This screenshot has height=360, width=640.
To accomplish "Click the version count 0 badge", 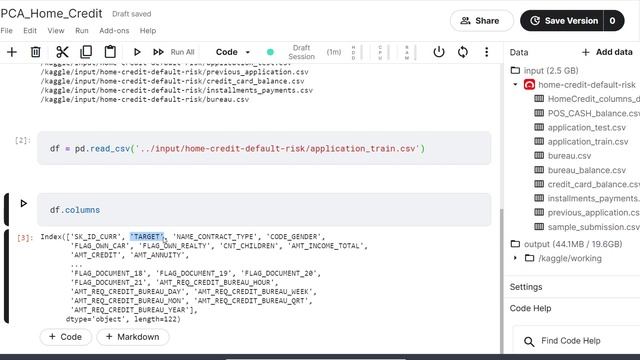I will click(613, 21).
